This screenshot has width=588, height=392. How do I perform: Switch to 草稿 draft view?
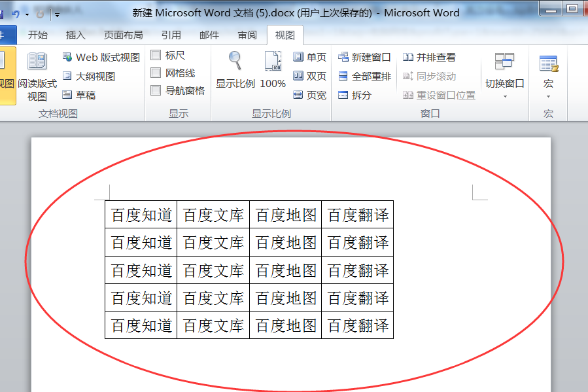[x=79, y=95]
